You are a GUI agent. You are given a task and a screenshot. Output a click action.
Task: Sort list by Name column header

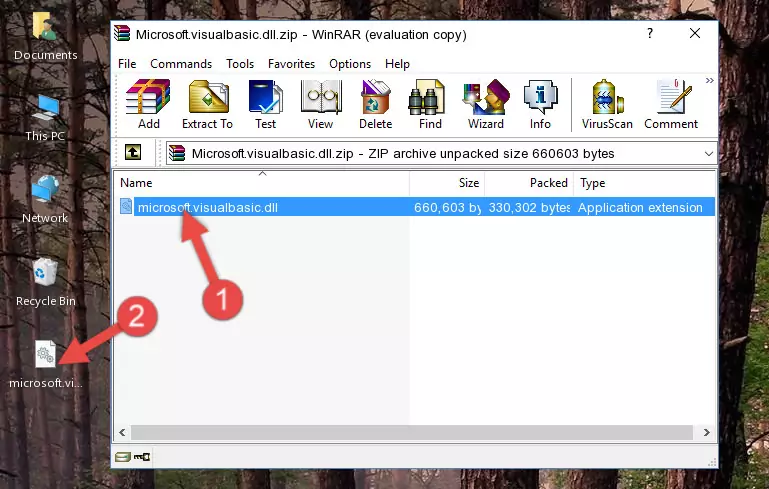pos(262,182)
